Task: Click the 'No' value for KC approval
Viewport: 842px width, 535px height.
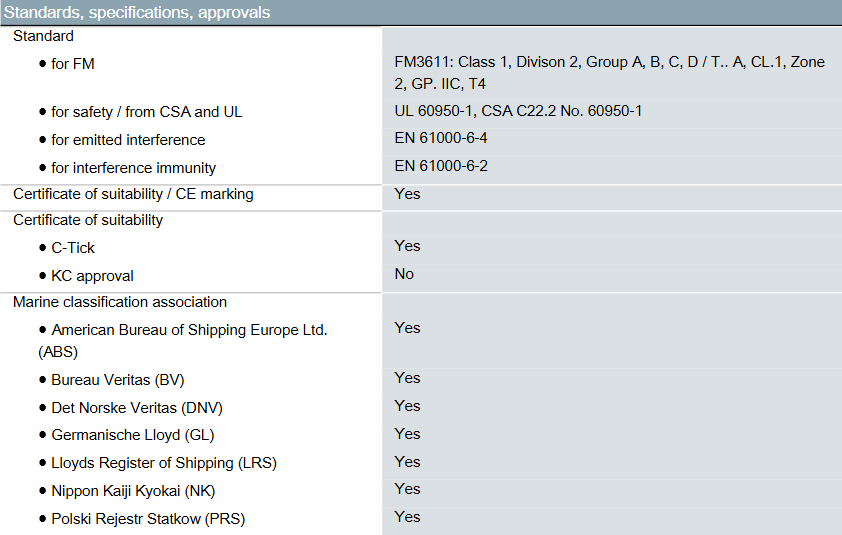Action: (404, 274)
